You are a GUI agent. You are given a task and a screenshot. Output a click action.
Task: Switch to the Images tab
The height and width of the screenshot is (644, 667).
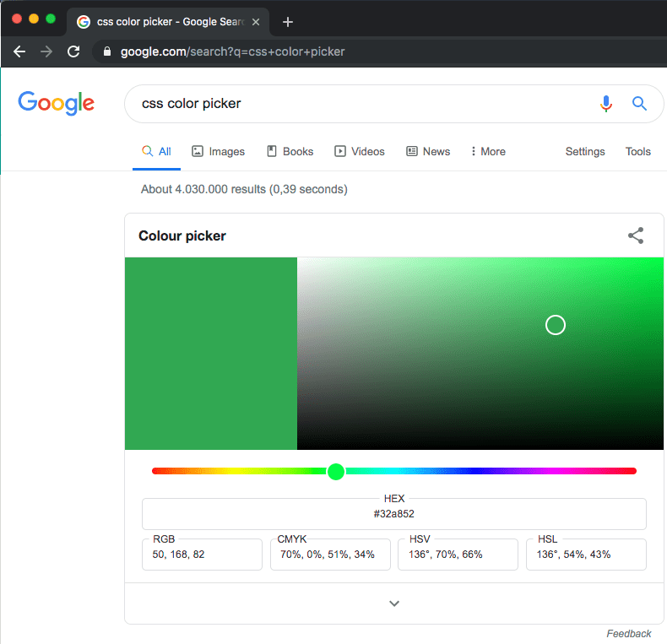click(218, 152)
